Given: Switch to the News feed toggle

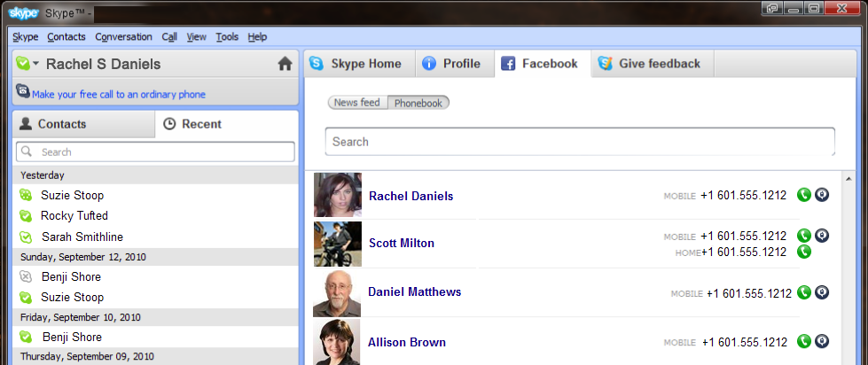Looking at the screenshot, I should pyautogui.click(x=357, y=103).
